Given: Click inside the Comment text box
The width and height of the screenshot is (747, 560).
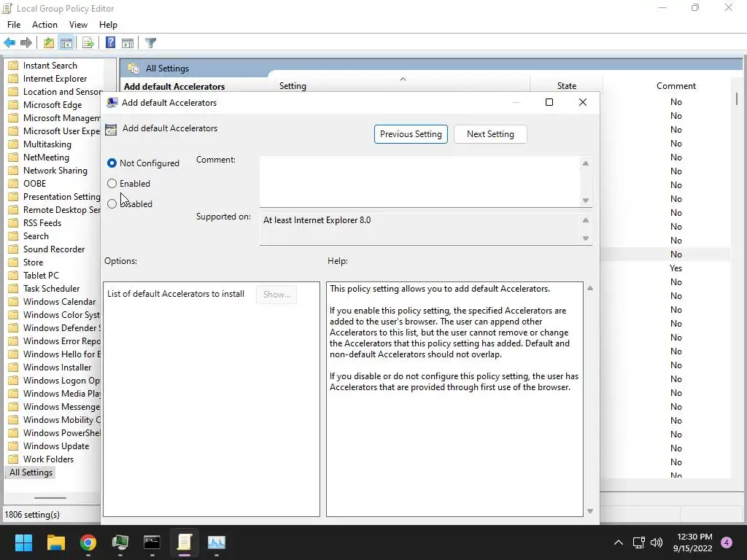Looking at the screenshot, I should (x=419, y=182).
